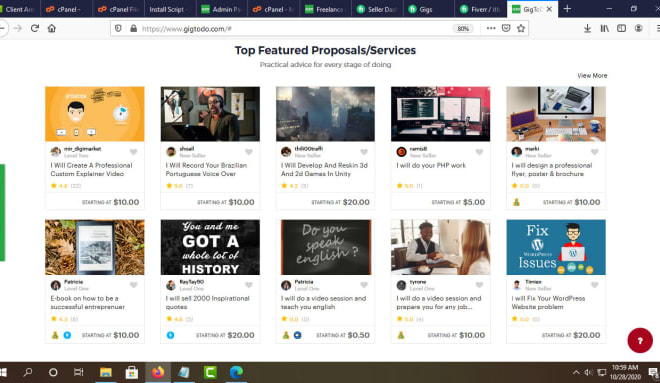The height and width of the screenshot is (383, 660).
Task: Close the GigToDo tab
Action: pyautogui.click(x=549, y=9)
